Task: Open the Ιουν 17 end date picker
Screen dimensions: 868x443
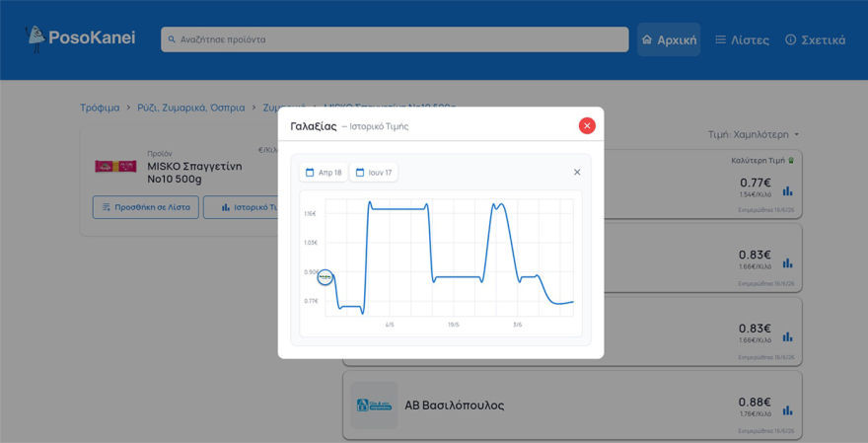Action: pos(374,173)
